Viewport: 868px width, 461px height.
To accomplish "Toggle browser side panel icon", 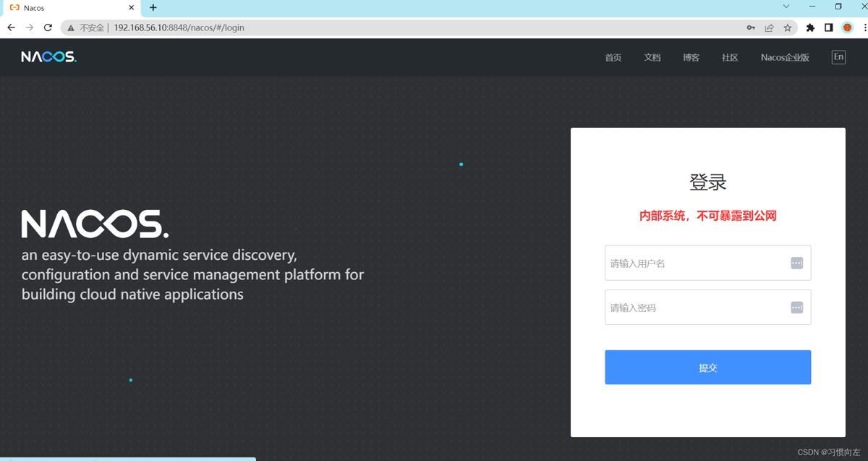I will coord(829,28).
